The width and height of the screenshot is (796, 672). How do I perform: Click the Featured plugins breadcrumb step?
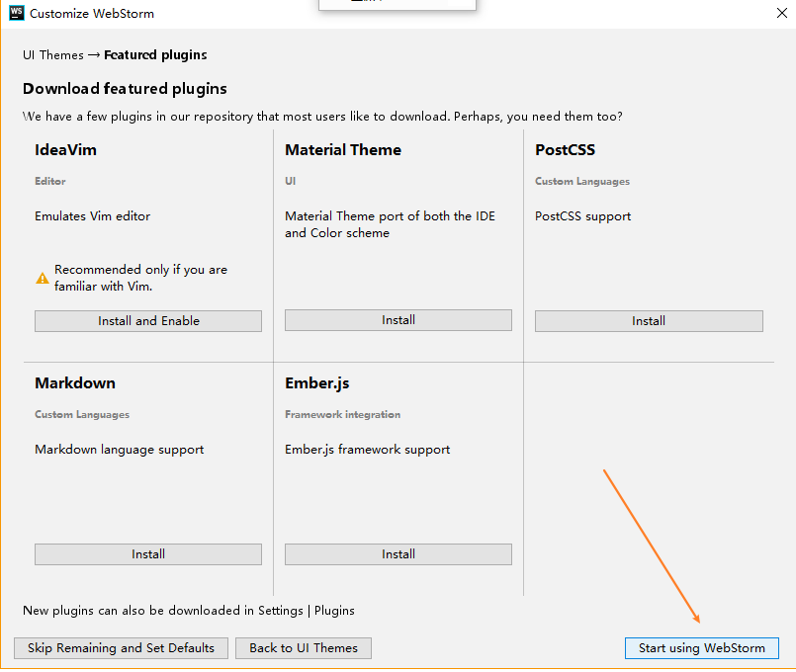tap(155, 54)
